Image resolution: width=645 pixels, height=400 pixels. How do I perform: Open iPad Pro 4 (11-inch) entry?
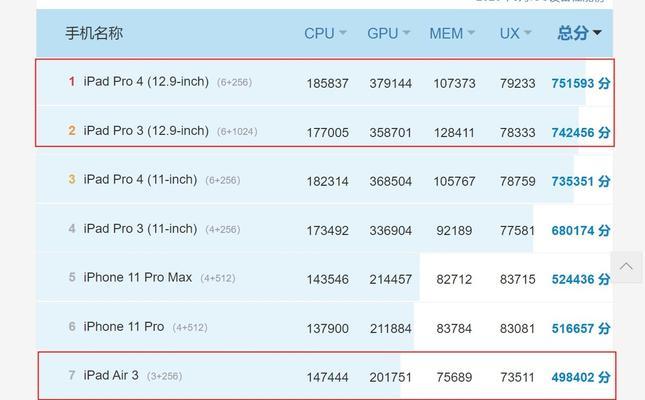pyautogui.click(x=140, y=179)
